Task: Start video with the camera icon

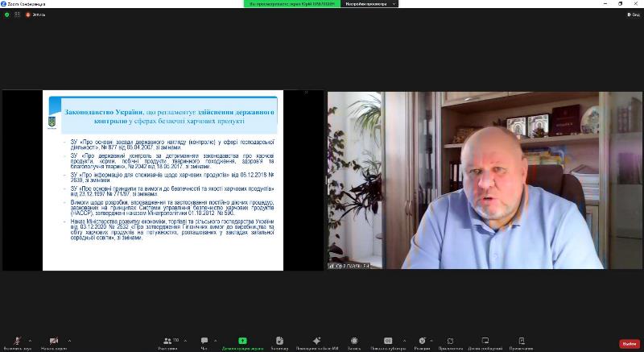Action: (x=54, y=341)
